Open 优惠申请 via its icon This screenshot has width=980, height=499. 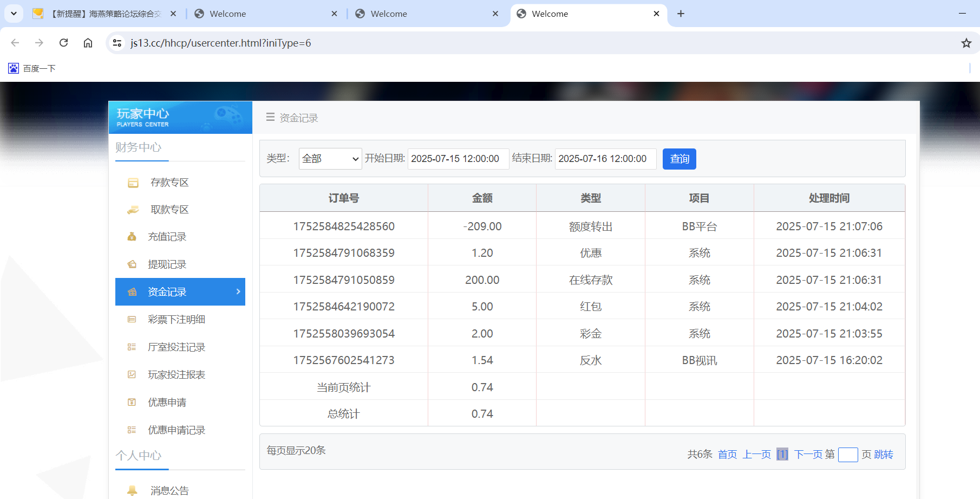pyautogui.click(x=132, y=402)
